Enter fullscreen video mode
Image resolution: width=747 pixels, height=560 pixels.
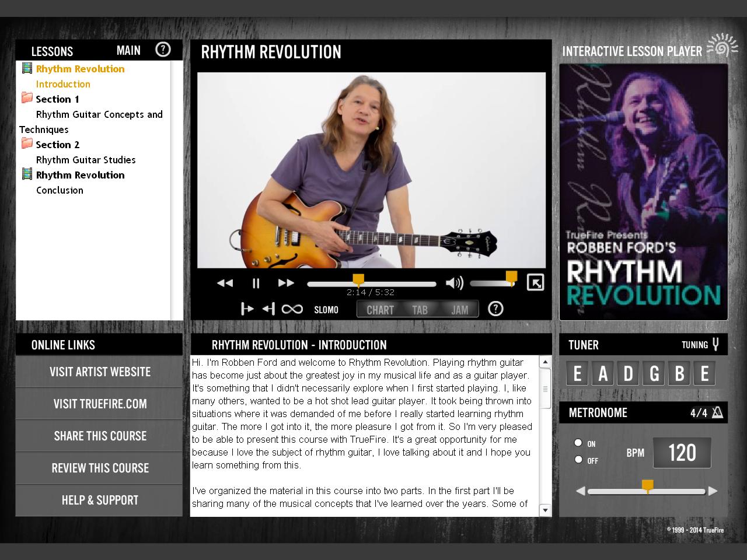pyautogui.click(x=535, y=282)
